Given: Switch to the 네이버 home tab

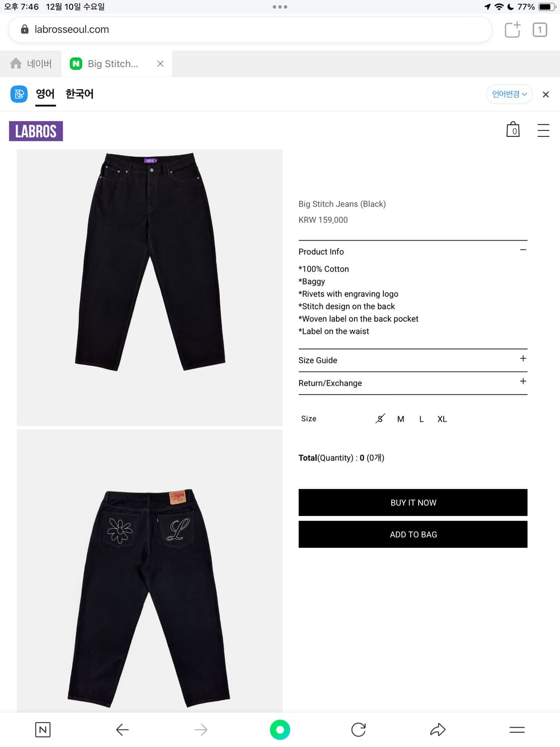Looking at the screenshot, I should [x=31, y=64].
